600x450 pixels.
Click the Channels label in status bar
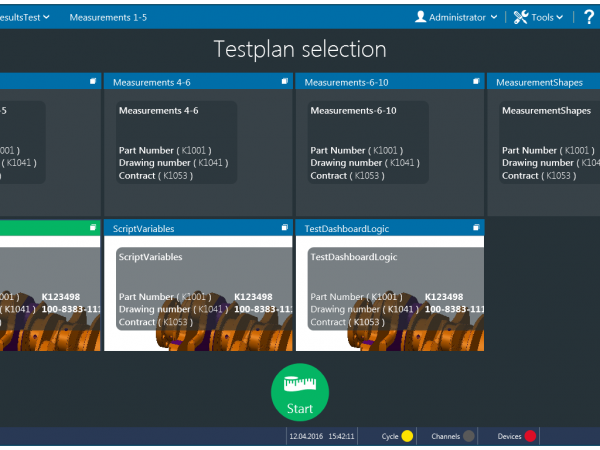point(445,436)
